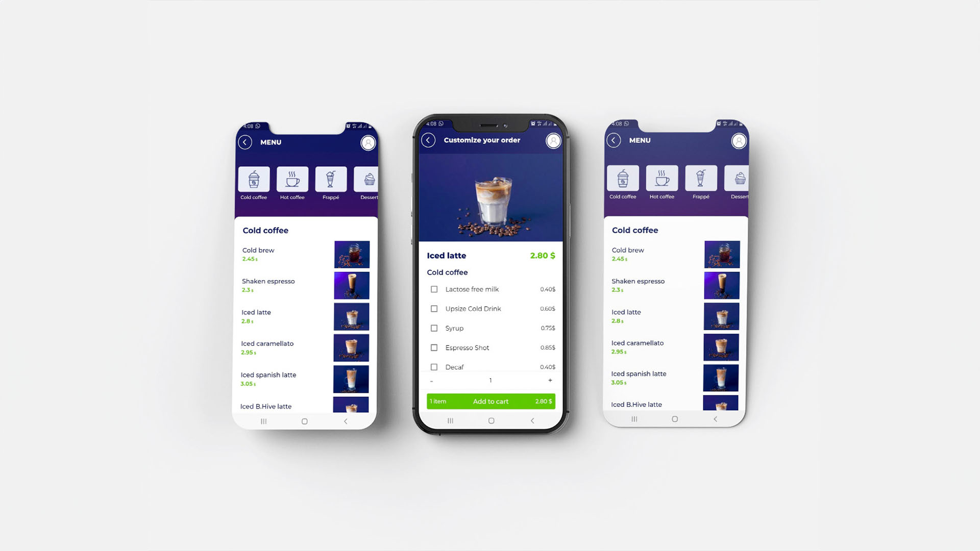Tap Iced spanish latte list item

(x=304, y=379)
